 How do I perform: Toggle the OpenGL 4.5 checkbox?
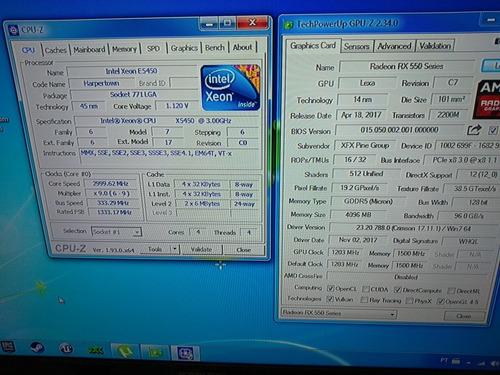coord(440,301)
